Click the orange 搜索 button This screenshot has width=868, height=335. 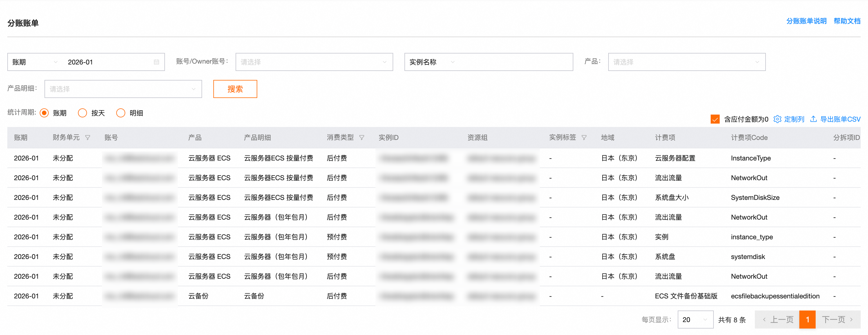pos(235,89)
